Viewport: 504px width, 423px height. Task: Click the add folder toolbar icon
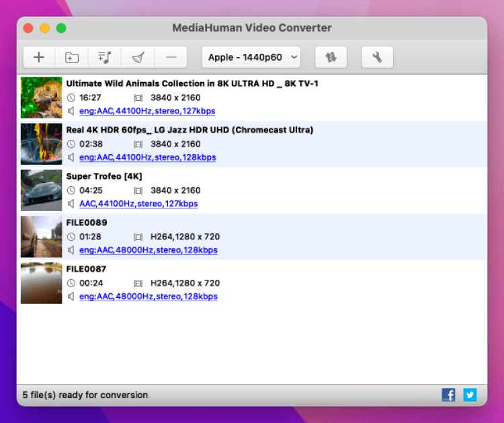click(72, 57)
